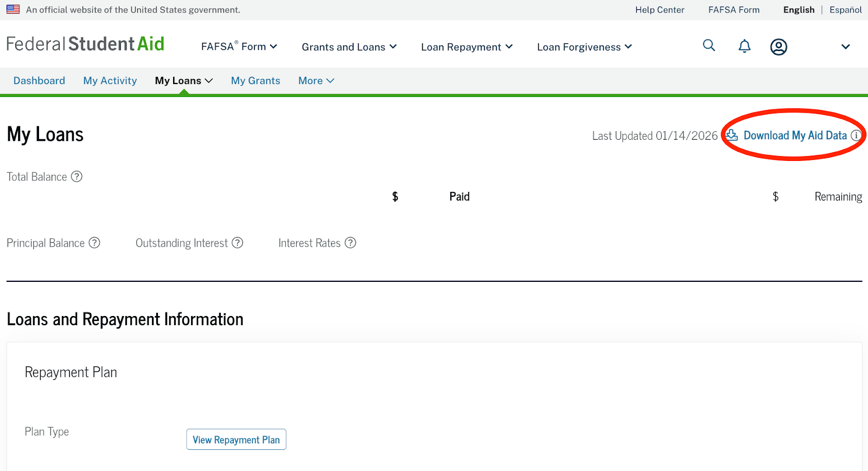
Task: Click the Principal Balance help icon
Action: 94,243
